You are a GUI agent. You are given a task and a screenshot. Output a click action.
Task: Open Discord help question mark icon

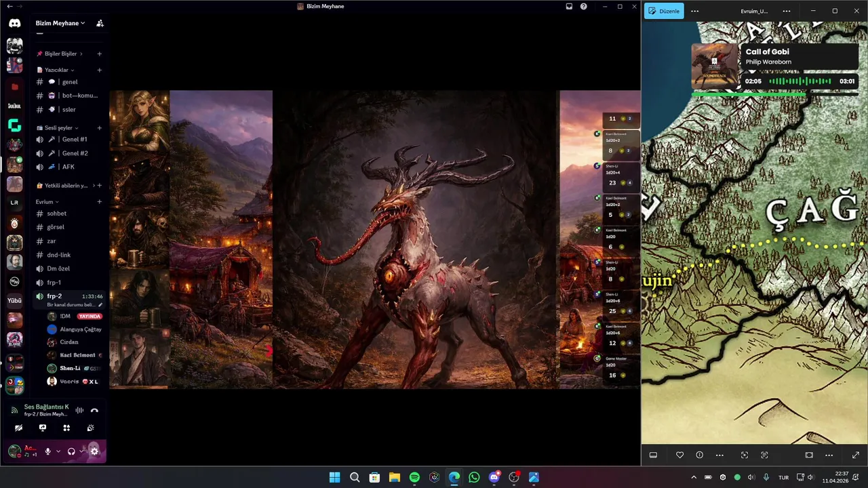pyautogui.click(x=583, y=6)
